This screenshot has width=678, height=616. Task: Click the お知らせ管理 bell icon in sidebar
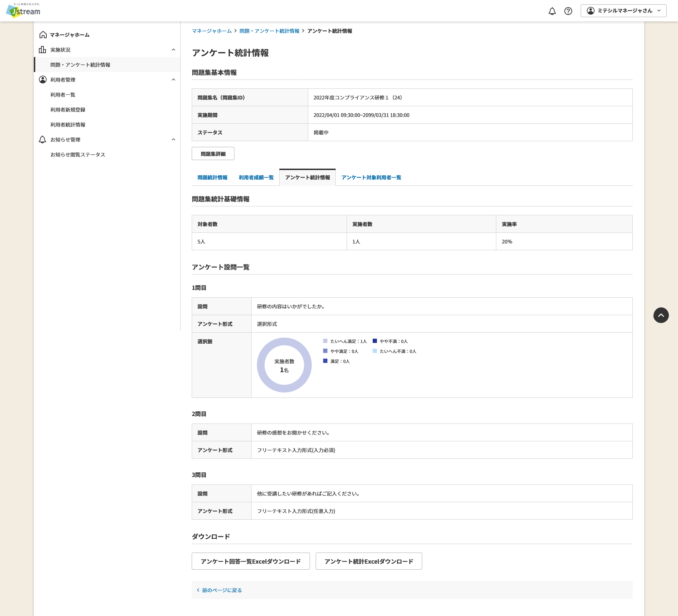[x=43, y=139]
